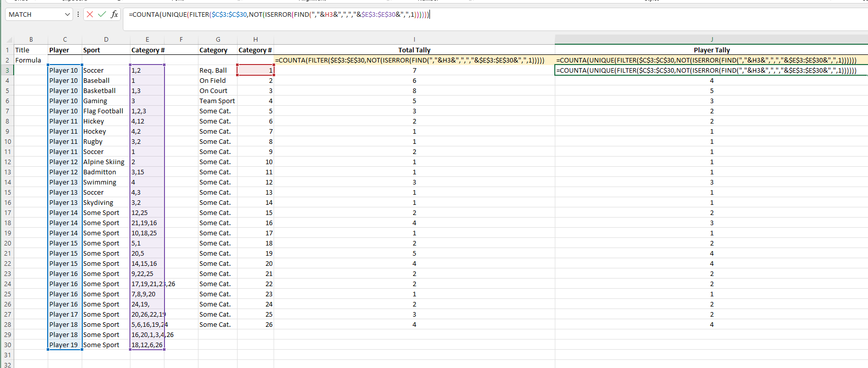Click the 'Flag Football' sport cell
This screenshot has width=868, height=368.
(x=106, y=111)
